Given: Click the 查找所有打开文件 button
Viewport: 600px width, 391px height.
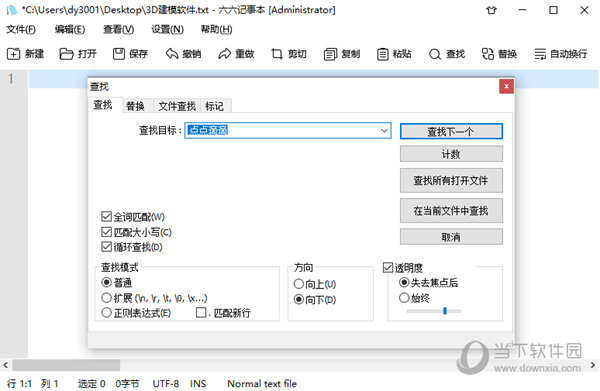Looking at the screenshot, I should coord(451,180).
